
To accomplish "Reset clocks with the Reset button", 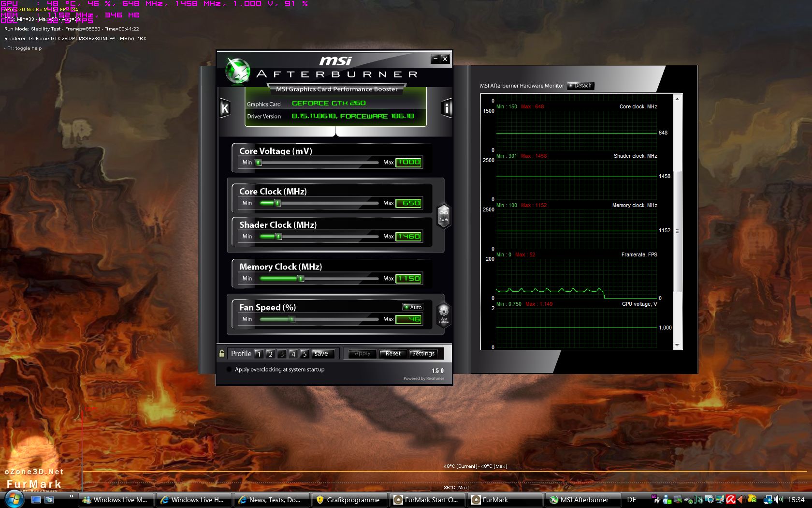I will pyautogui.click(x=393, y=354).
